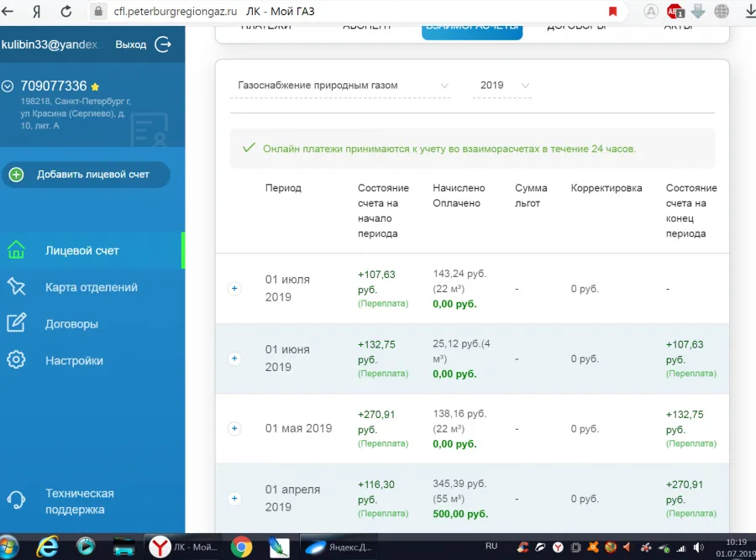756x560 pixels.
Task: Click the Корректировка column header
Action: point(606,188)
